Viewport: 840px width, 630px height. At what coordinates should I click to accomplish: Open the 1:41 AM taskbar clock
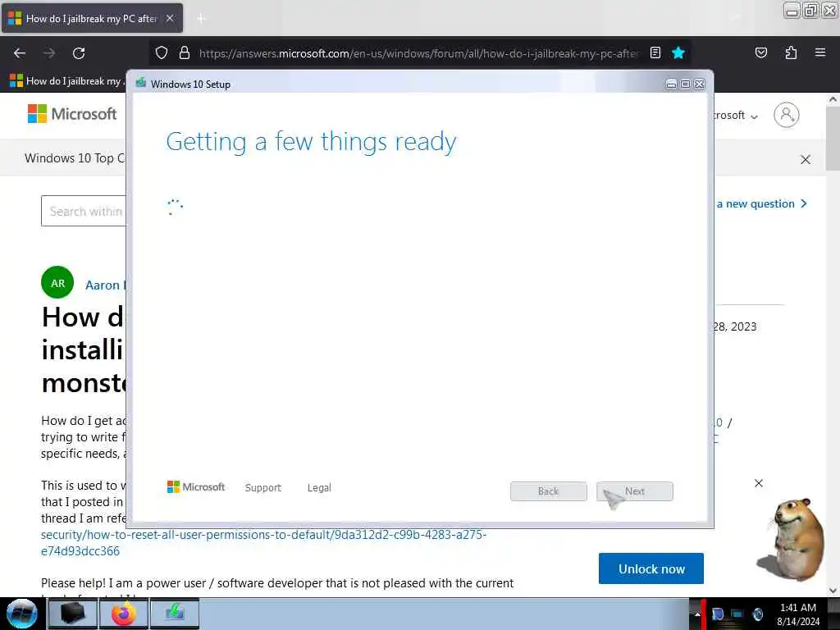[x=798, y=614]
